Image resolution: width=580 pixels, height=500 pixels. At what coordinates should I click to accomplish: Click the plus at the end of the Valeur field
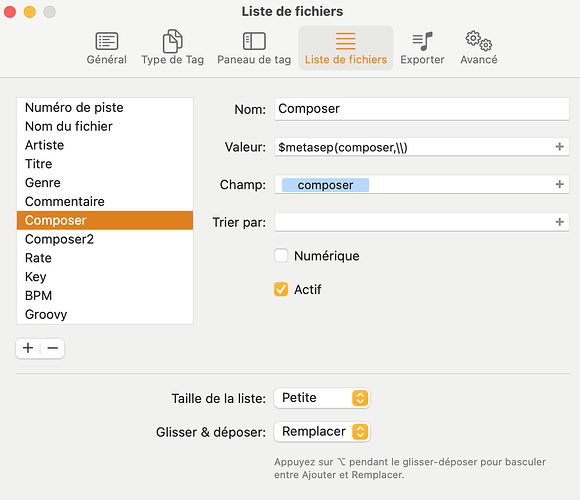point(559,147)
